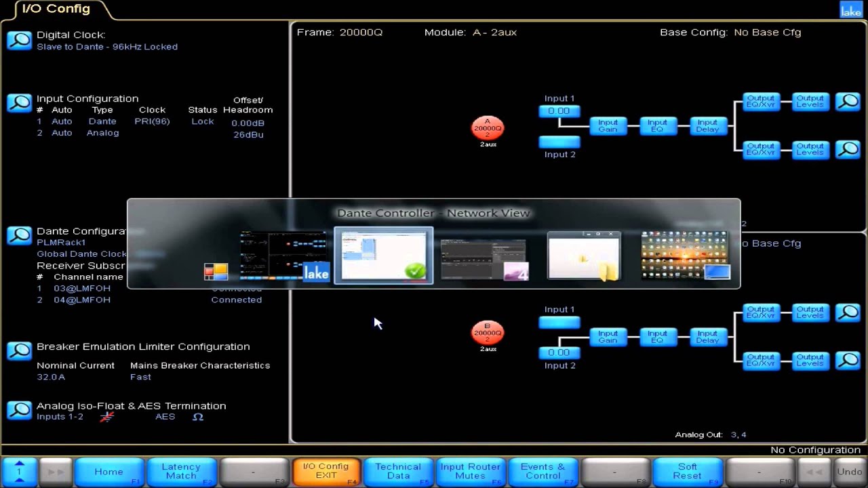
Task: Click module B lower Output EQ/Xvr block
Action: coord(761,360)
